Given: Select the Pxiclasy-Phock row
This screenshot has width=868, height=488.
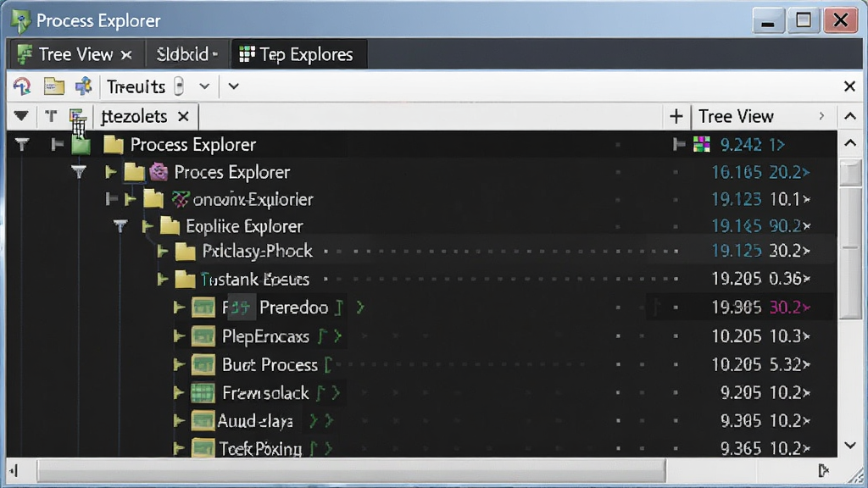Looking at the screenshot, I should click(x=422, y=251).
